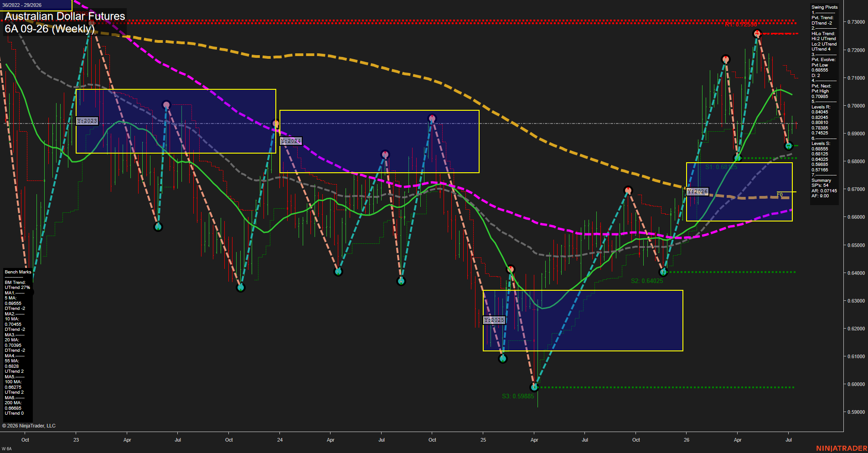
Task: Click the SP's: 54 summary line
Action: (820, 185)
